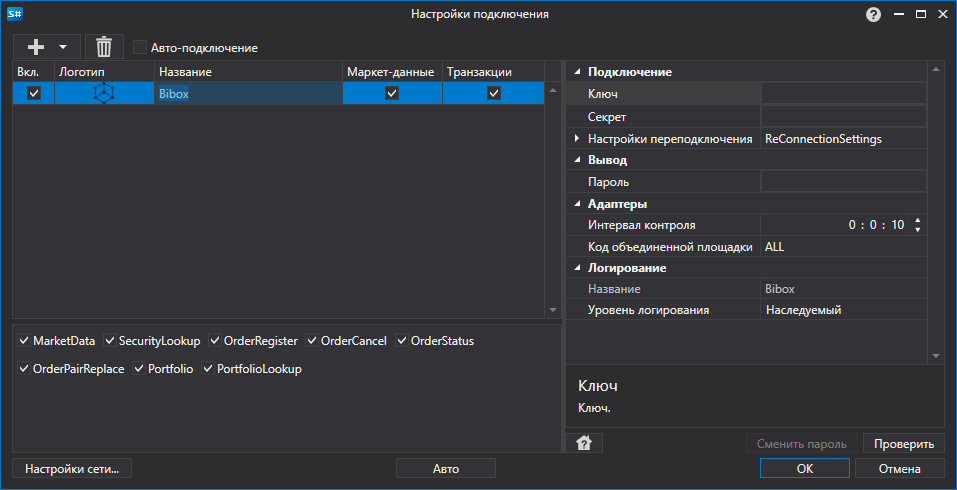Toggle the Вкл. checkbox for Bibox
This screenshot has width=957, height=490.
pos(34,93)
